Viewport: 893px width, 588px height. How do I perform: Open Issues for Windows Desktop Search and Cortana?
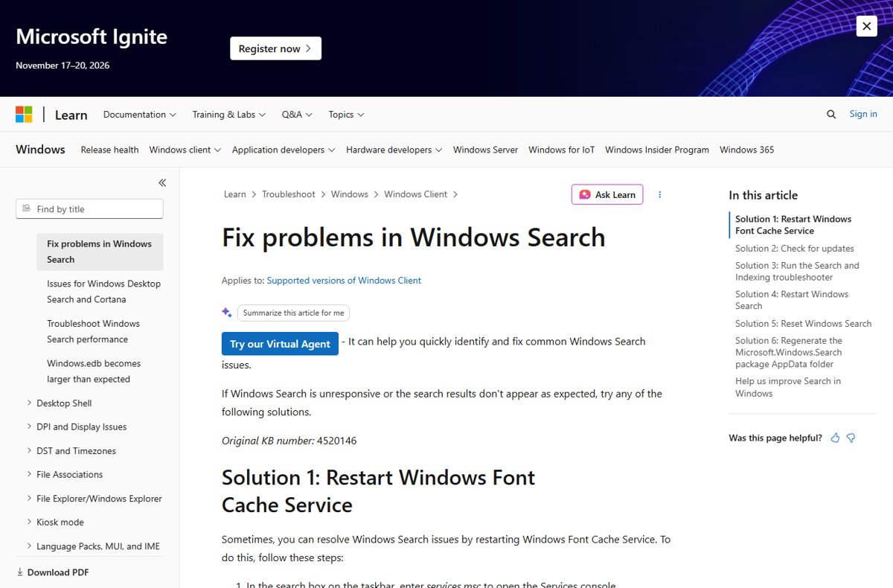(103, 292)
